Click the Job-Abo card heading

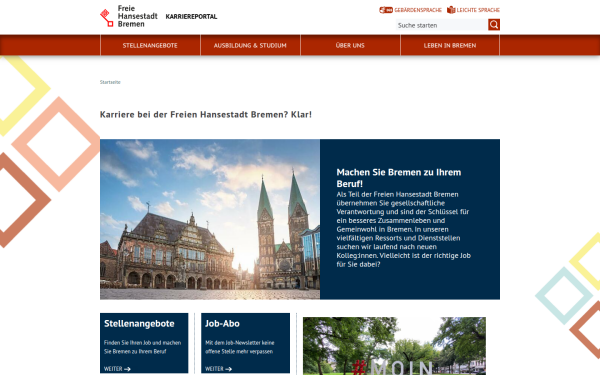click(x=222, y=324)
